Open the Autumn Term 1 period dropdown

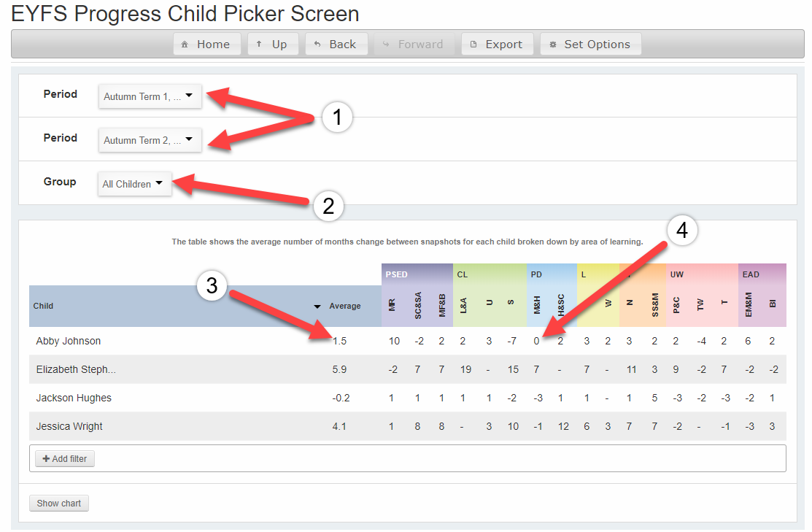150,96
